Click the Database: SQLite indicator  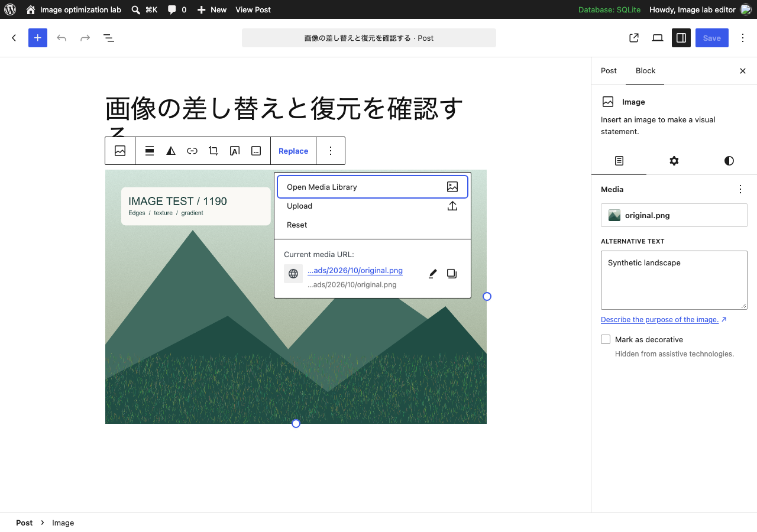[x=609, y=9]
